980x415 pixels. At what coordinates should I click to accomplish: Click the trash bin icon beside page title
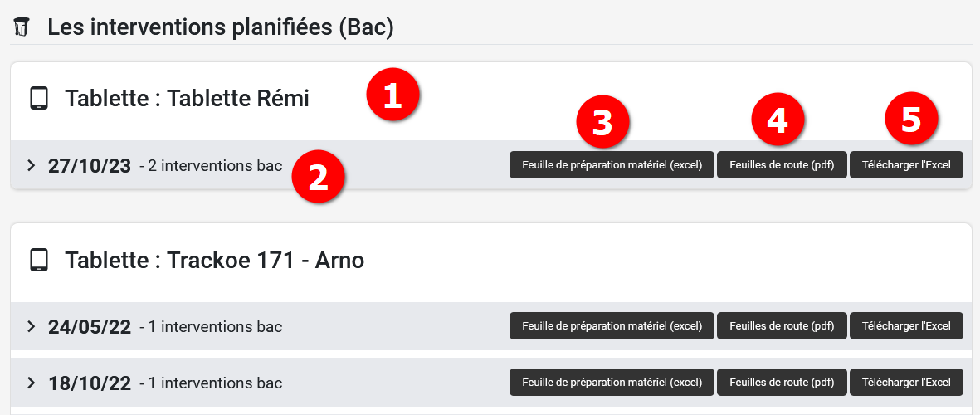(x=23, y=27)
